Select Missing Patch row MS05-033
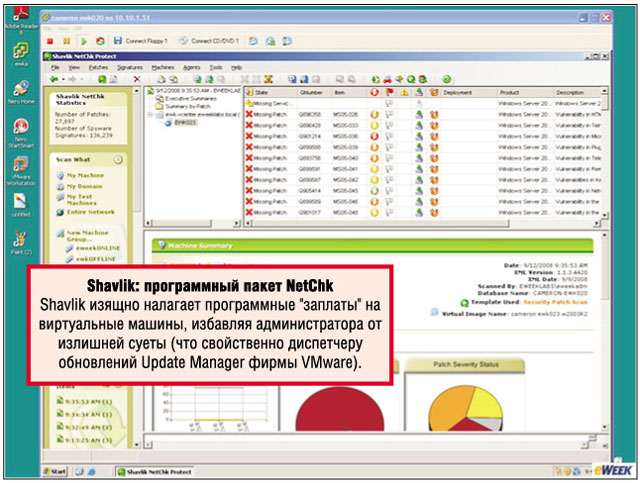This screenshot has height=483, width=640. 423,126
